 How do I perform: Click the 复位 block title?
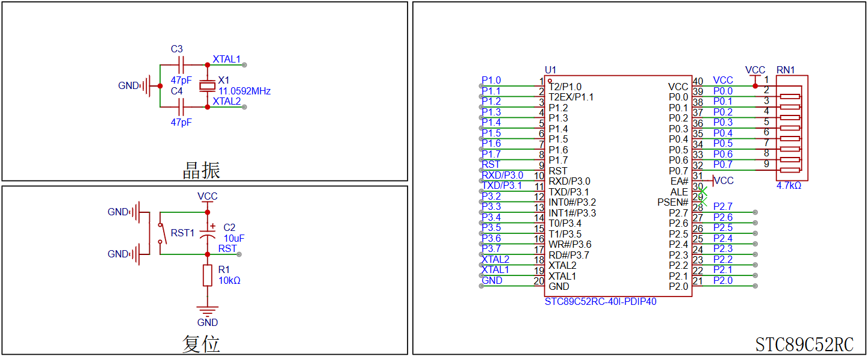pyautogui.click(x=202, y=344)
